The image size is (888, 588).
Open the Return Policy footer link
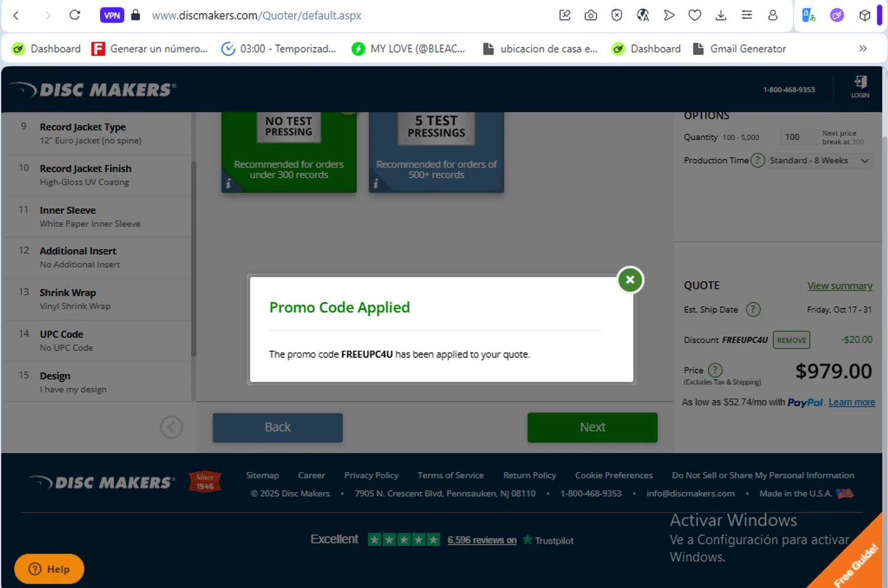tap(529, 475)
